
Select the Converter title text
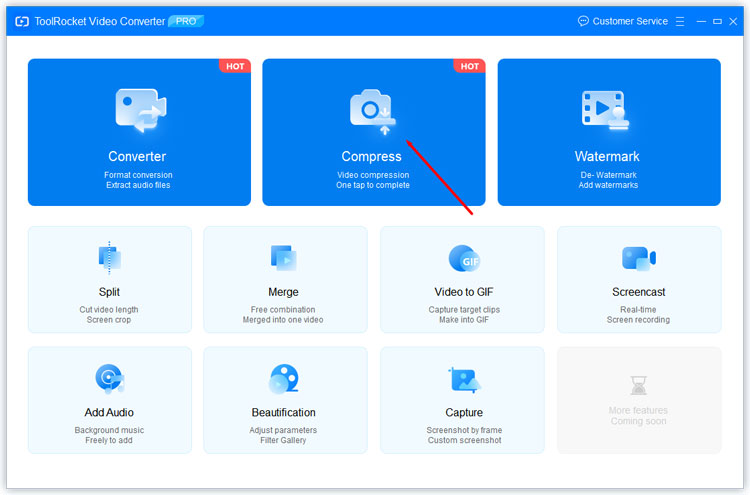[x=137, y=156]
